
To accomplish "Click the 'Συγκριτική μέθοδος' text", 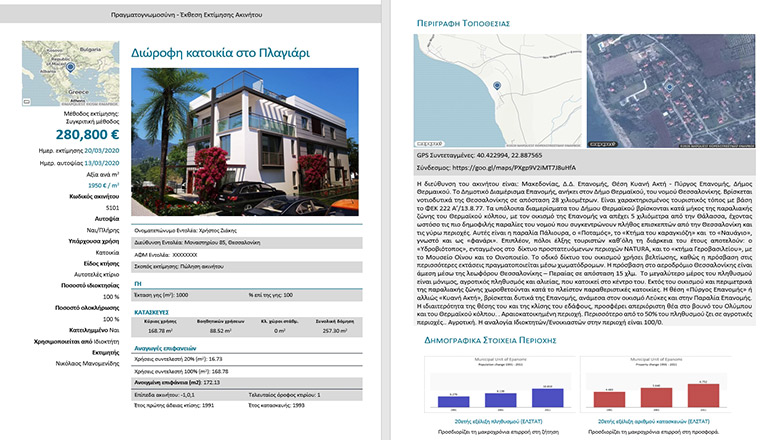I will [x=93, y=121].
